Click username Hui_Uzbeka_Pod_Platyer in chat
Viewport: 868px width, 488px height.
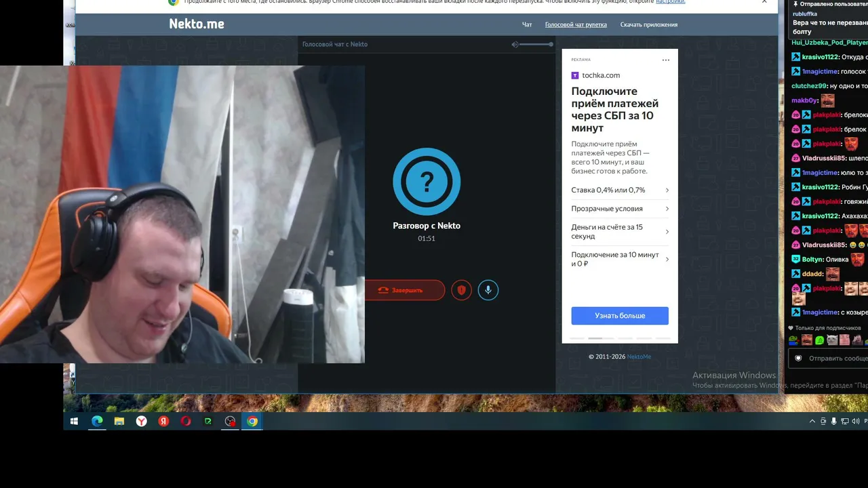[x=829, y=43]
